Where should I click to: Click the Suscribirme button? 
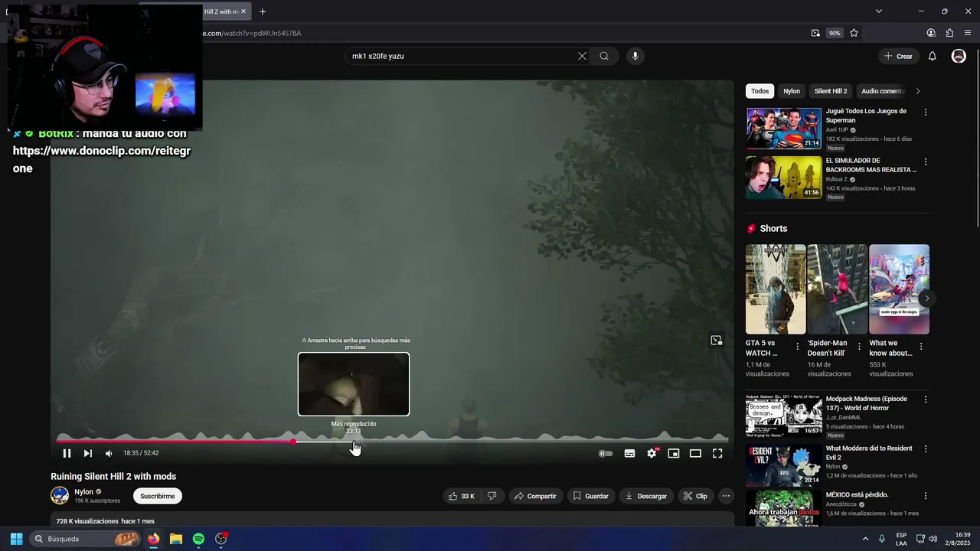[158, 496]
